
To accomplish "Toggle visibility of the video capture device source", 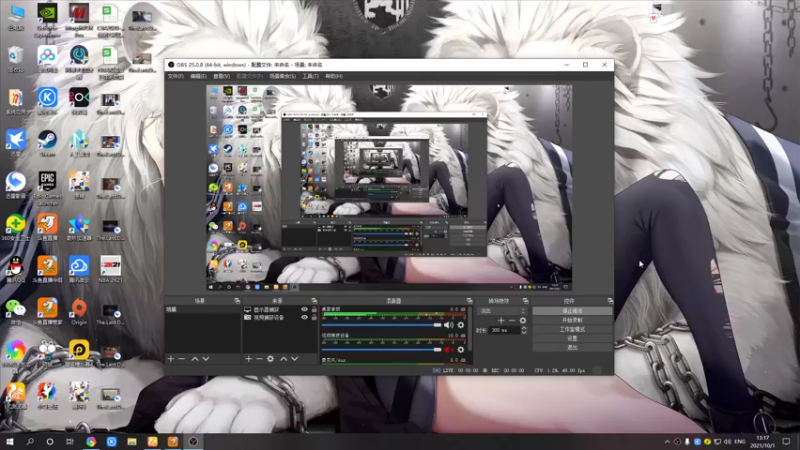I will tap(305, 317).
